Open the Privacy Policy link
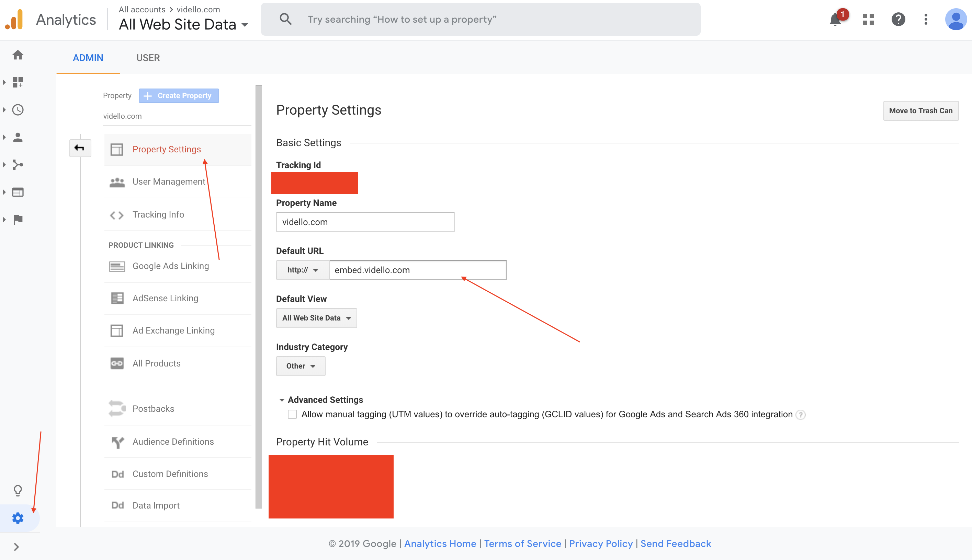The width and height of the screenshot is (972, 560). pyautogui.click(x=600, y=544)
